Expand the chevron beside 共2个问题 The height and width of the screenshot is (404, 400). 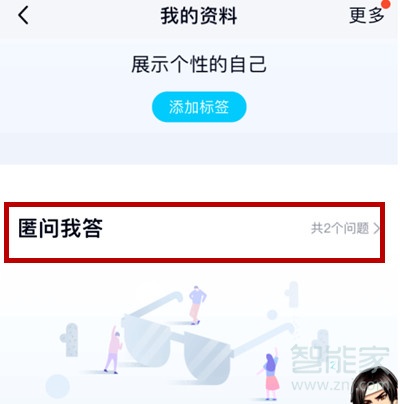coord(377,229)
